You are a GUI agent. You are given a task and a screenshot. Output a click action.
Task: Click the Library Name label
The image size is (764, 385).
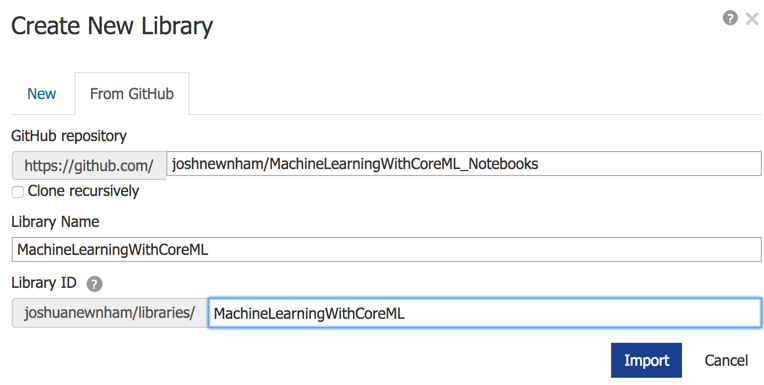(x=55, y=222)
